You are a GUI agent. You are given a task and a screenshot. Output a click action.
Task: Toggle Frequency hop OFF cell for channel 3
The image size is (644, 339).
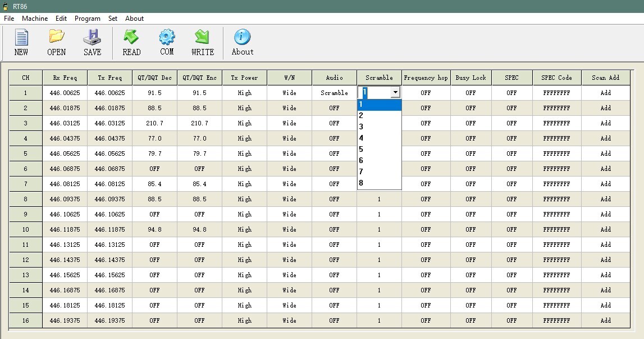tap(426, 123)
